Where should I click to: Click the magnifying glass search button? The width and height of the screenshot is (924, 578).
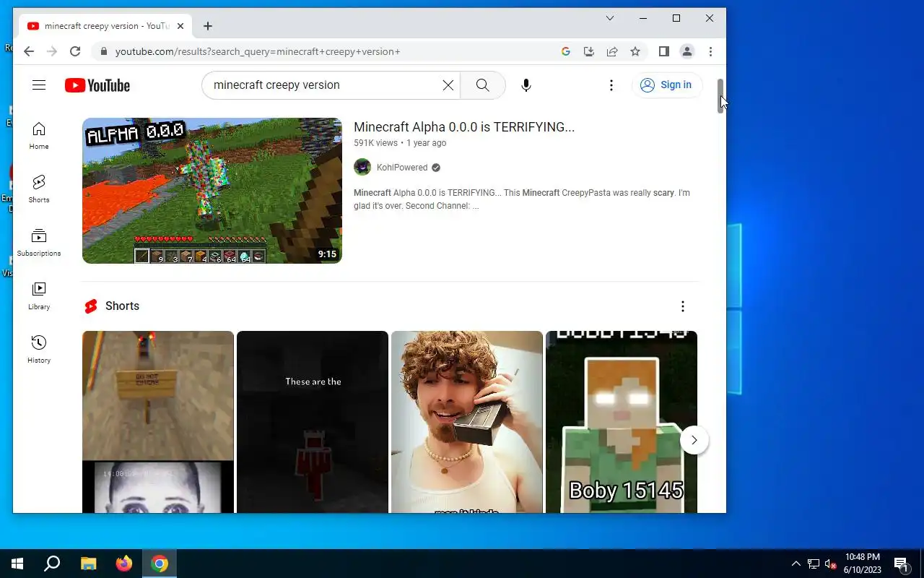click(x=483, y=85)
